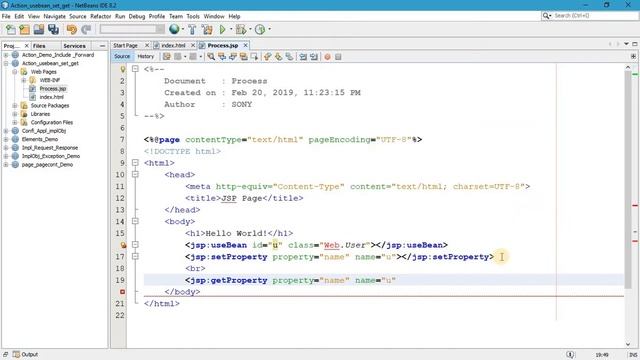Expand the Configuration Files node
The height and width of the screenshot is (360, 640).
point(15,122)
